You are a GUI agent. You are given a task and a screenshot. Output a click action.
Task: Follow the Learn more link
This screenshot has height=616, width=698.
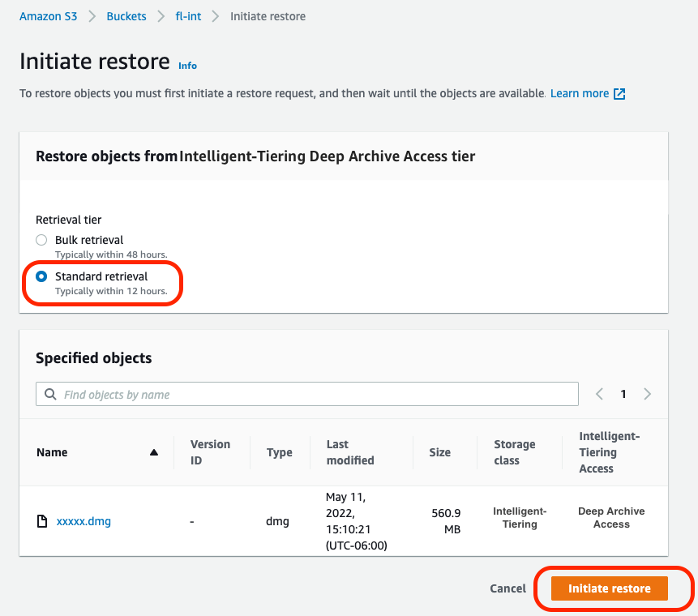579,94
